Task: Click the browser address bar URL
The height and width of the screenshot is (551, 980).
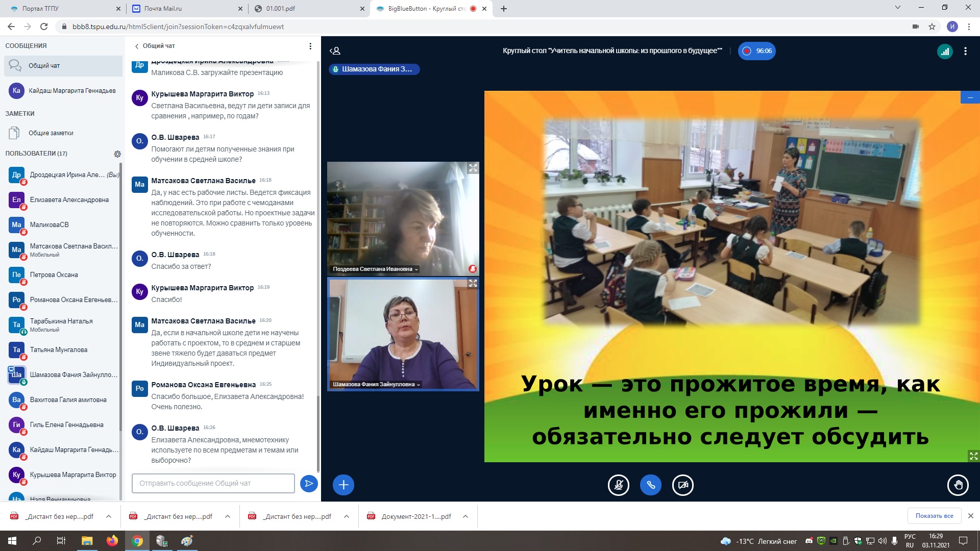Action: pyautogui.click(x=178, y=27)
